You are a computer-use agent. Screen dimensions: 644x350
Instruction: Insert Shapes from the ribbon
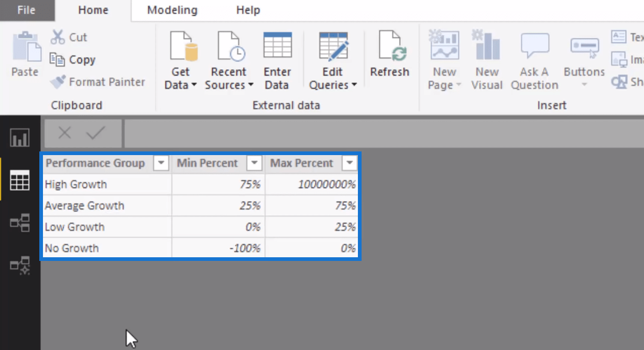[627, 82]
